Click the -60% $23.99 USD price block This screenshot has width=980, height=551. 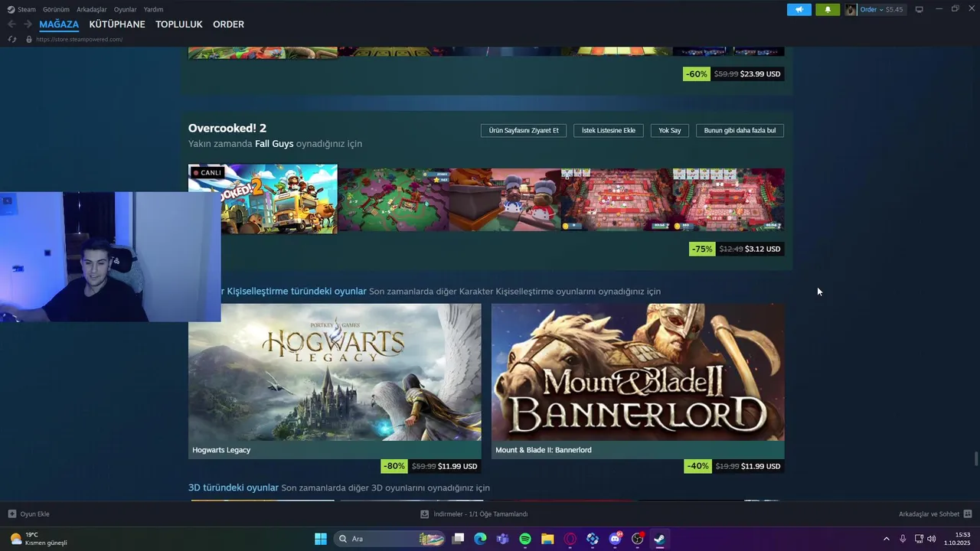[733, 74]
